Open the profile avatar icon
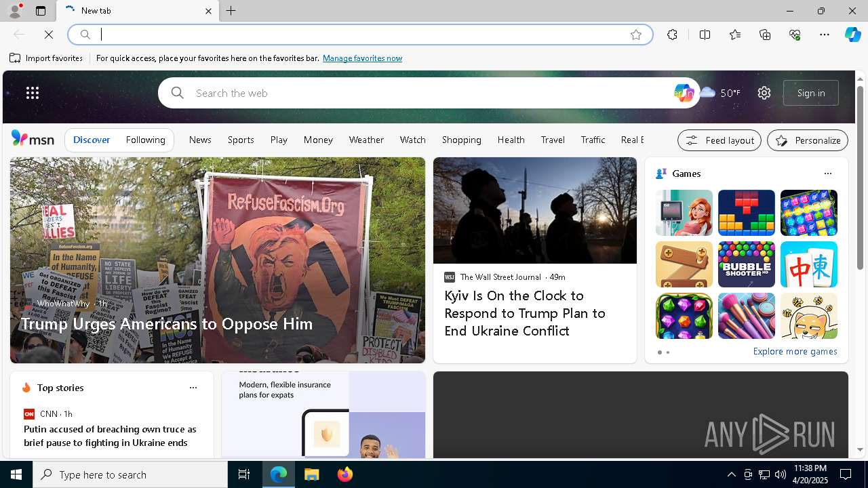This screenshot has height=488, width=868. click(14, 11)
